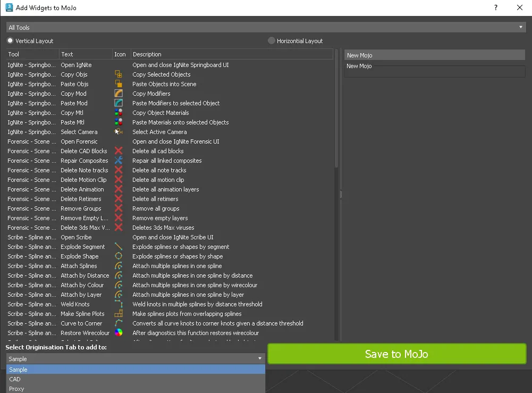Viewport: 532px width, 393px height.
Task: Click 'Repair all linked composites' description
Action: coord(167,161)
